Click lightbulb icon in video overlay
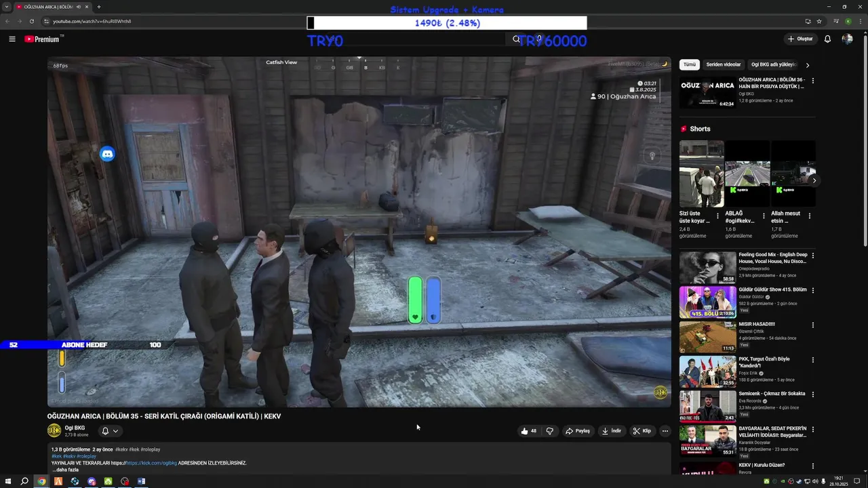Screen dimensions: 868x488 click(652, 156)
